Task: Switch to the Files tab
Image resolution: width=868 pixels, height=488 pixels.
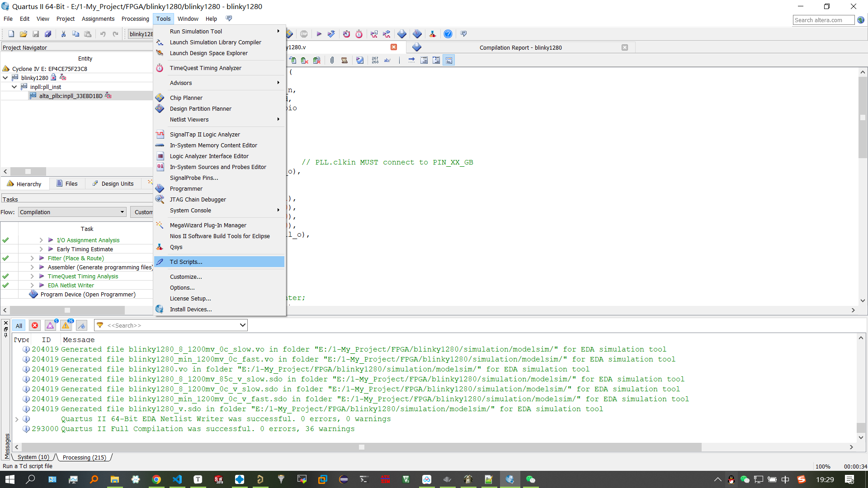Action: [67, 184]
